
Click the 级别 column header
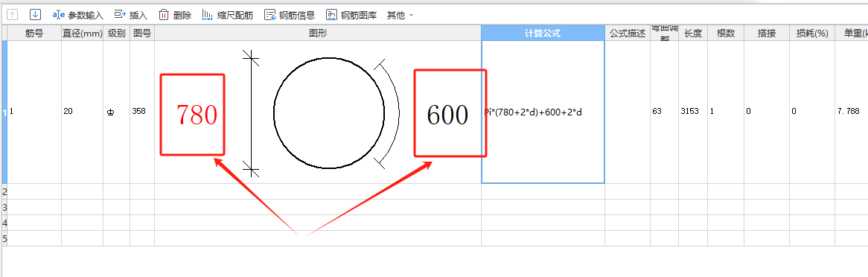pos(117,34)
